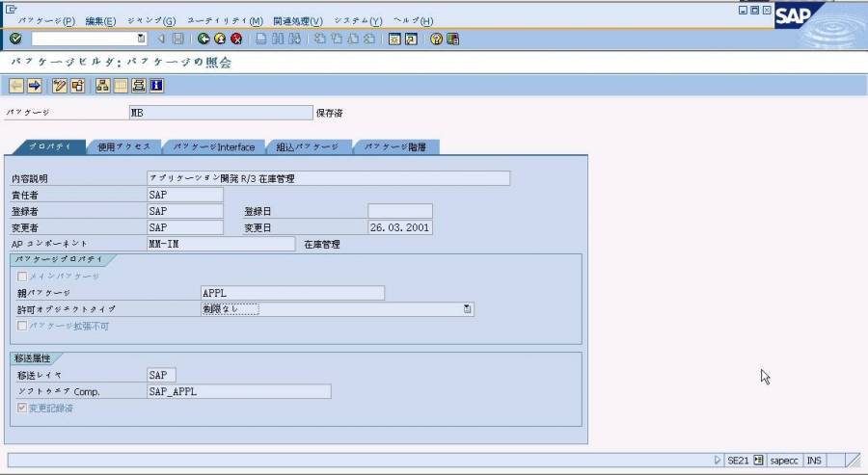This screenshot has width=868, height=475.
Task: Click the Customize Local Layout icon
Action: click(x=452, y=39)
